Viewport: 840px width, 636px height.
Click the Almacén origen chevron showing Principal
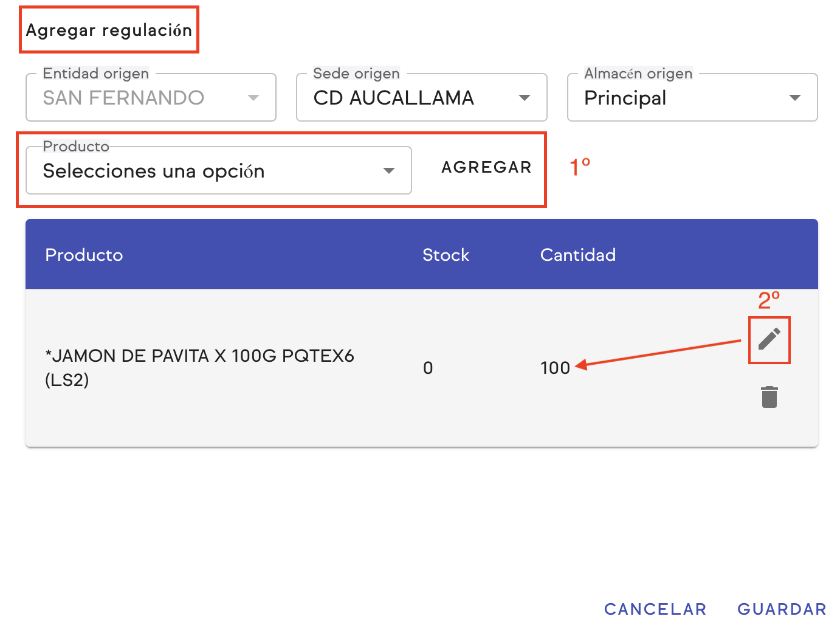[794, 97]
